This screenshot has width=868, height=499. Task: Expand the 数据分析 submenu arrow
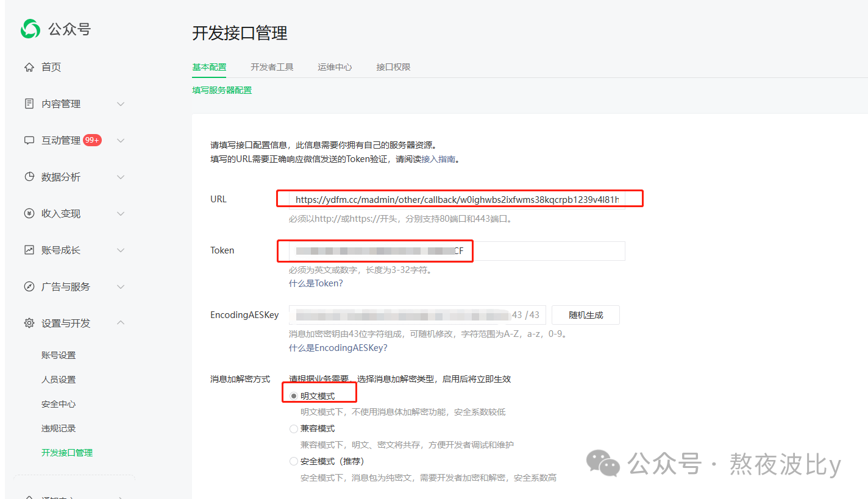pos(121,177)
